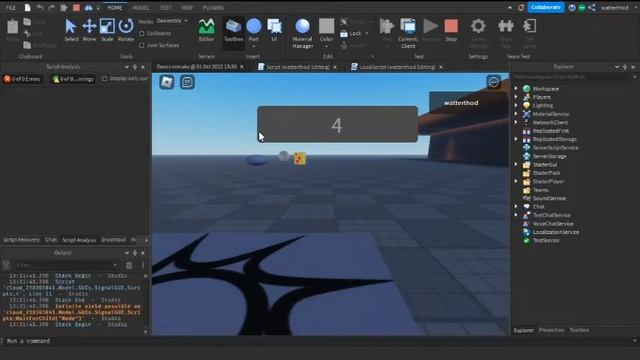Click the Current Client view button
Image resolution: width=640 pixels, height=360 pixels.
pyautogui.click(x=408, y=33)
